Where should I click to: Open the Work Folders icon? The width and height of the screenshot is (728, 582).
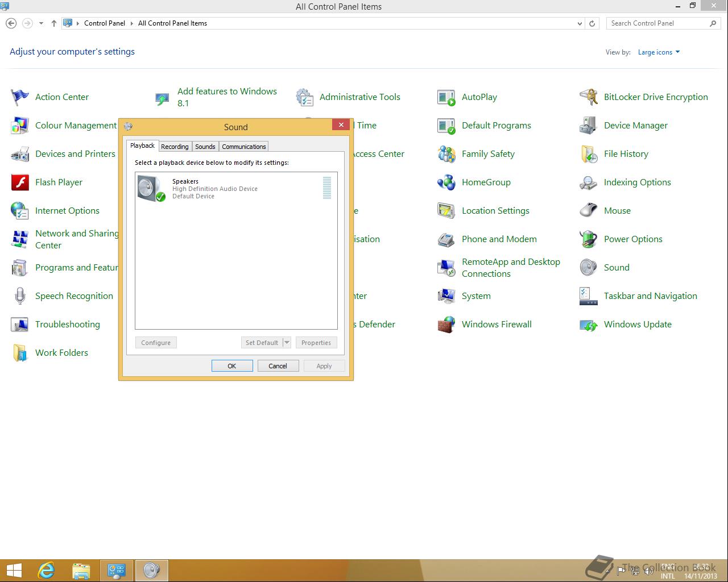pos(20,353)
